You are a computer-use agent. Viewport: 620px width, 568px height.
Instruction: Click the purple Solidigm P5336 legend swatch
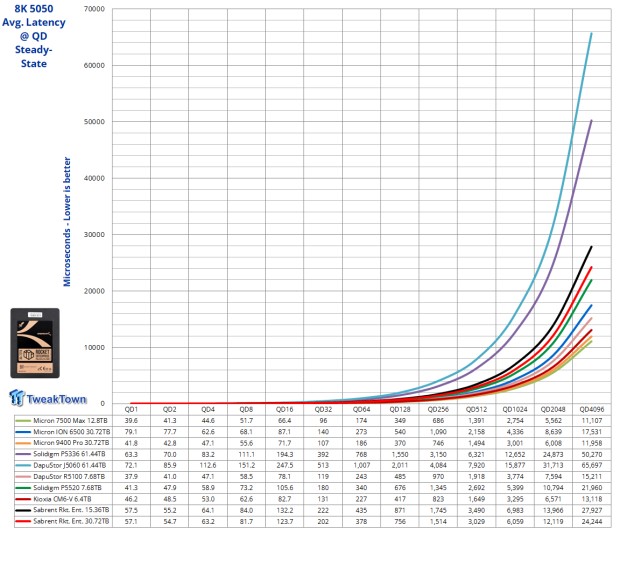click(23, 454)
